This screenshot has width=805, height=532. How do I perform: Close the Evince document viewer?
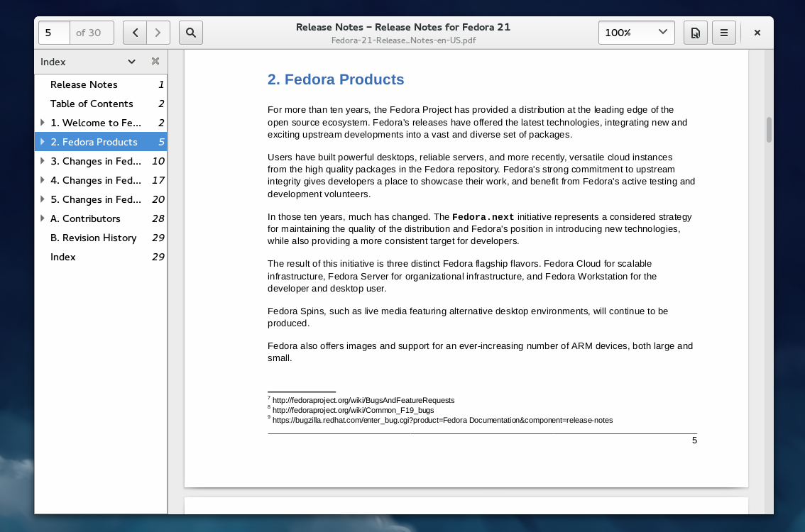(x=757, y=33)
